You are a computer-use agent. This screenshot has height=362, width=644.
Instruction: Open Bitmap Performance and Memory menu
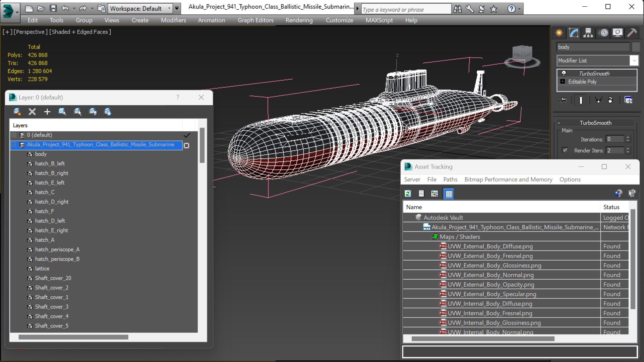508,179
